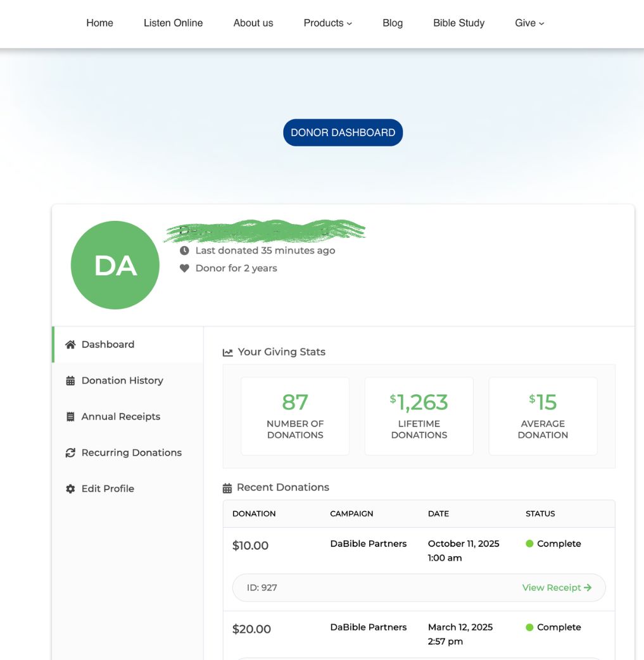View receipt for donation ID 927
This screenshot has height=660, width=644.
tap(557, 588)
